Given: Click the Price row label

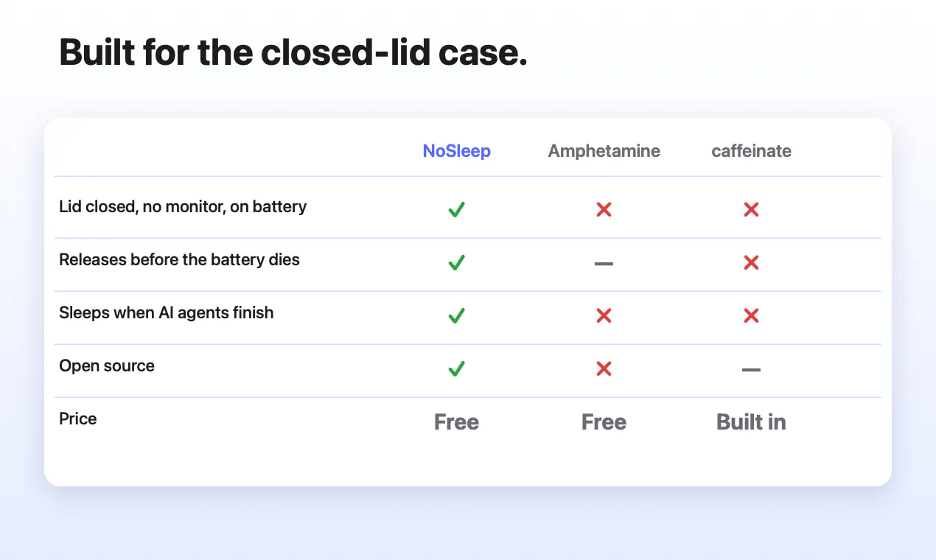Looking at the screenshot, I should (78, 419).
